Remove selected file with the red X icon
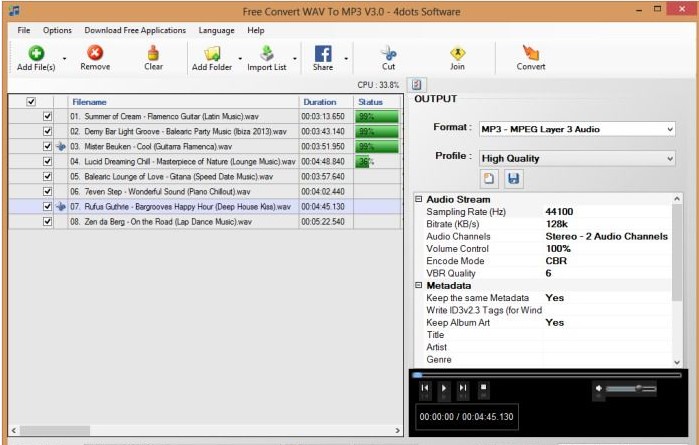The width and height of the screenshot is (699, 445). (95, 53)
